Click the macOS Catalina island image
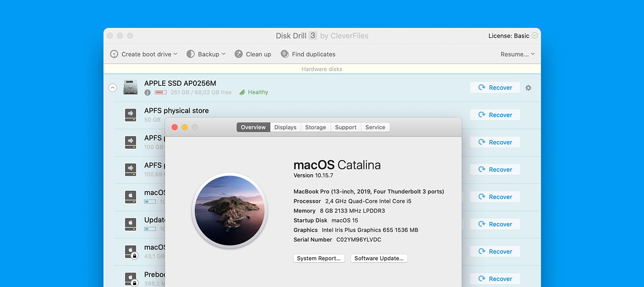Screen dimensions: 644x287 (x=230, y=210)
